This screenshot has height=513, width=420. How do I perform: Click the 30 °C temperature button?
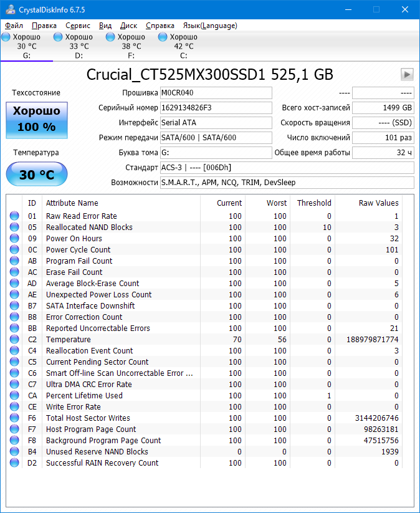[37, 174]
